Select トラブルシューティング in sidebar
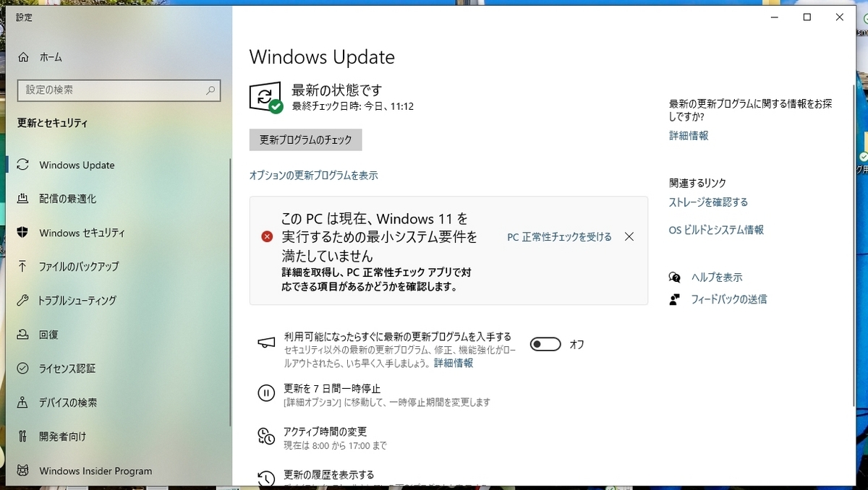Screen dimensions: 868x490 point(77,300)
